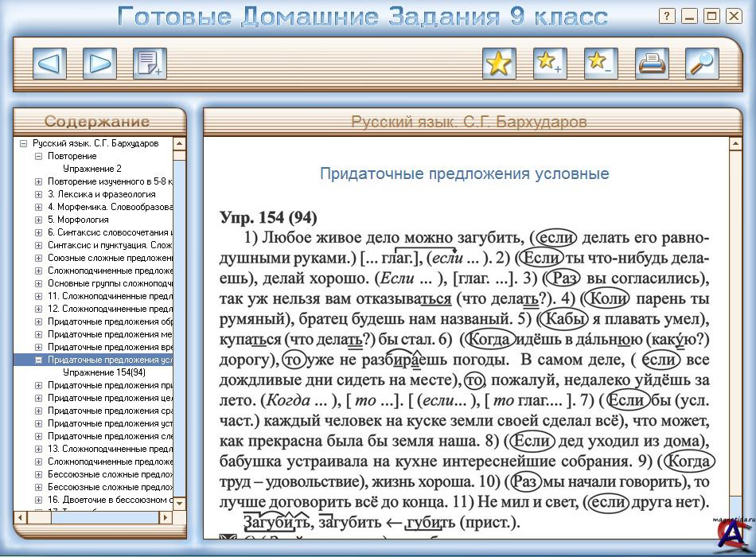Collapse the Русский язык. С.Г. Бархударов root node

(x=23, y=143)
